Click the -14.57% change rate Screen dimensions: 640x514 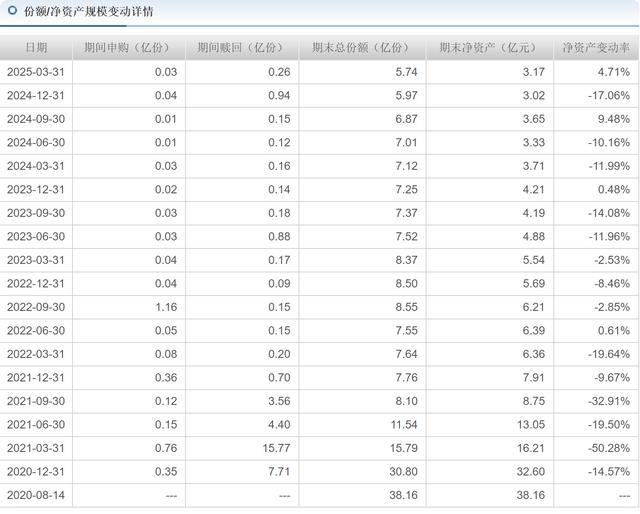click(609, 472)
